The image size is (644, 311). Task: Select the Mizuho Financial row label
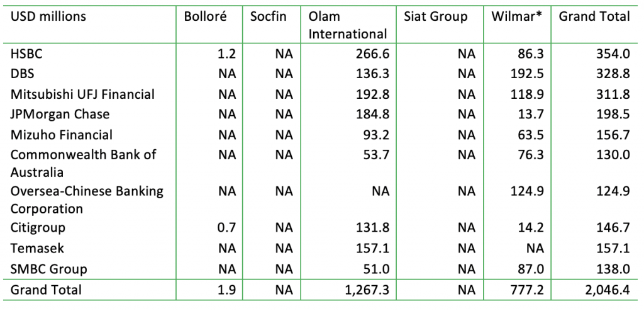tap(62, 135)
